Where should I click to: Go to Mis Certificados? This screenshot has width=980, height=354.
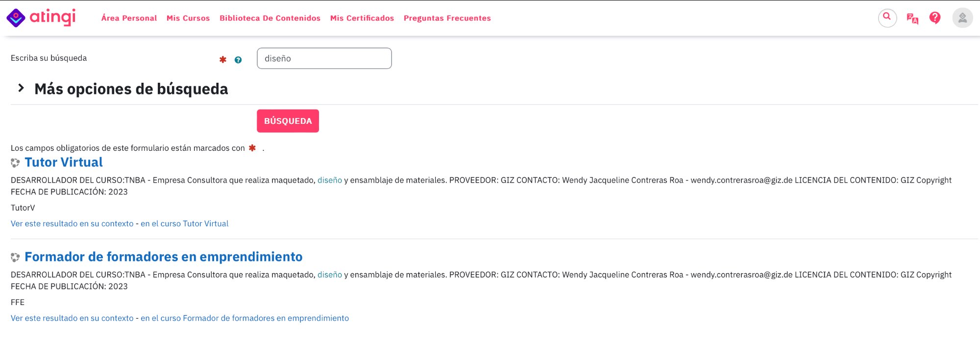point(362,18)
